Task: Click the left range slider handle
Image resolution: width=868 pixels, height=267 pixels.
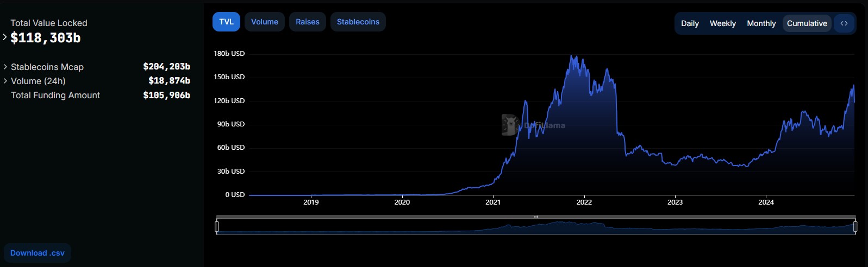Action: pyautogui.click(x=217, y=226)
